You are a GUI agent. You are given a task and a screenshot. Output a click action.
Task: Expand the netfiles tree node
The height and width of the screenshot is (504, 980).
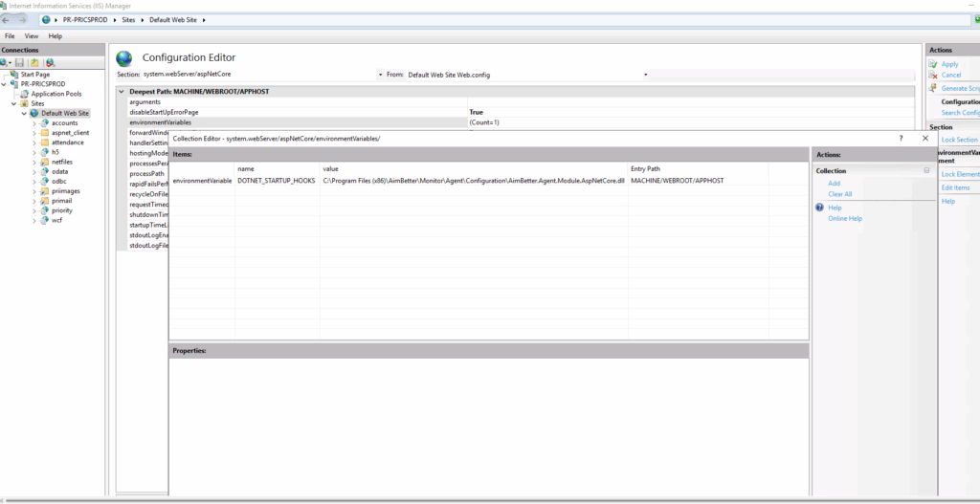pos(34,162)
